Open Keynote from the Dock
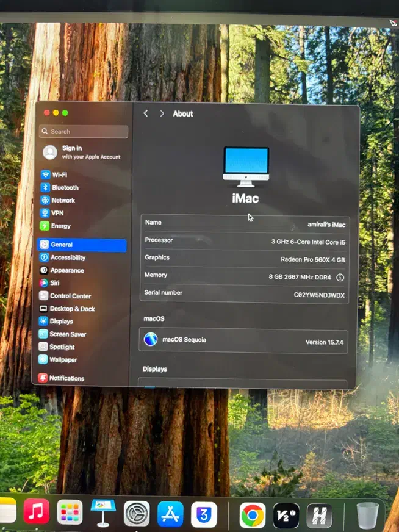The image size is (399, 532). (x=103, y=512)
